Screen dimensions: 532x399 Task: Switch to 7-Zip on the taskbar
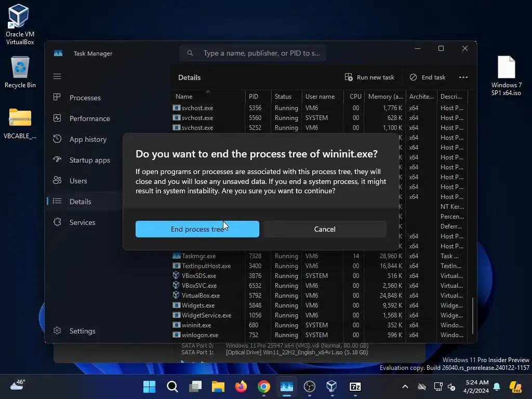(355, 387)
